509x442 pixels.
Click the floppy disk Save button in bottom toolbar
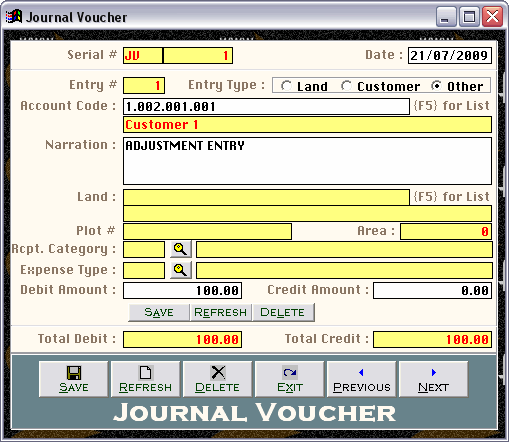click(74, 379)
